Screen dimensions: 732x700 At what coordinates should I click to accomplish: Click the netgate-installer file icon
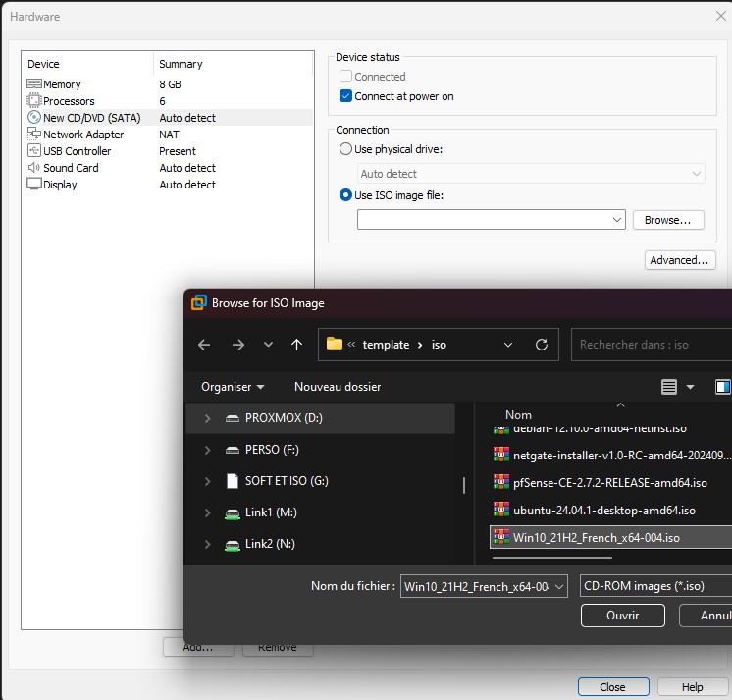click(501, 455)
